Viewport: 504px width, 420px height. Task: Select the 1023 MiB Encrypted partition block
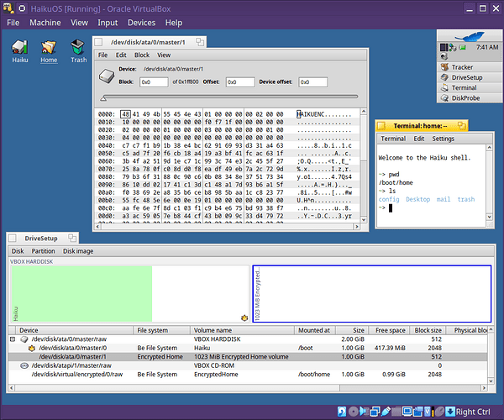click(372, 294)
